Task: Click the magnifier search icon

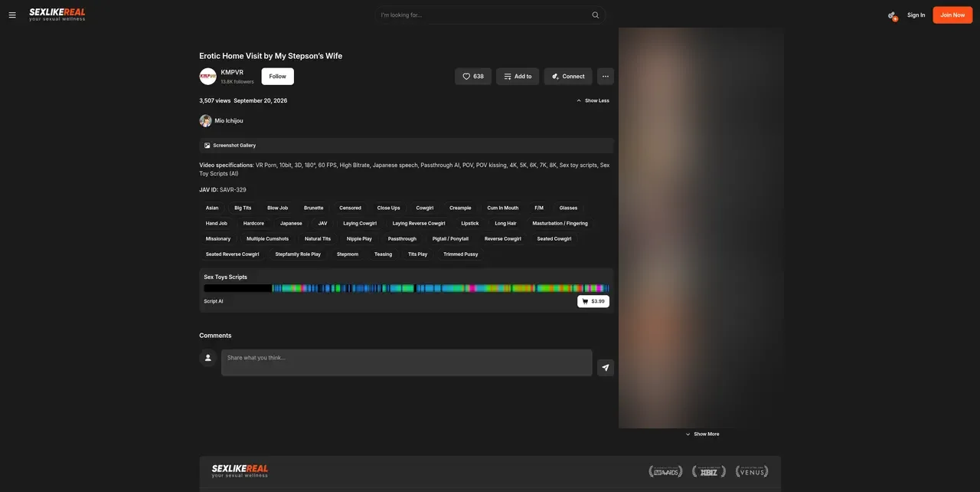Action: point(595,15)
